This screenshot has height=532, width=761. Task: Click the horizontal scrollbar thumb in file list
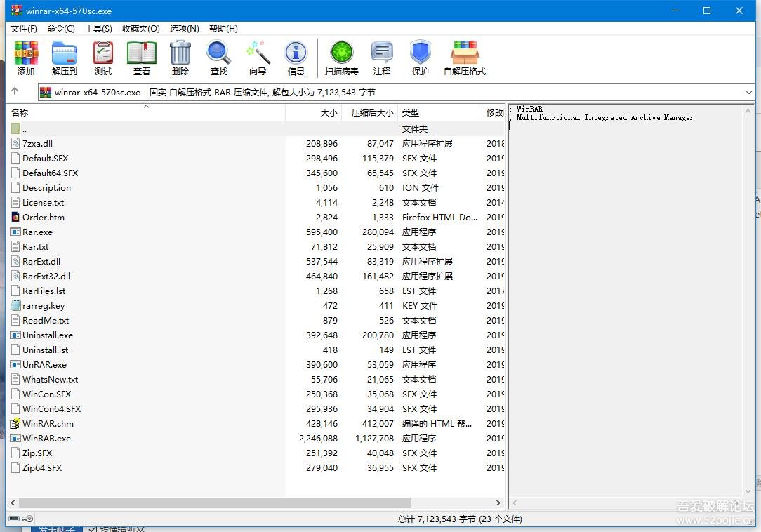215,503
